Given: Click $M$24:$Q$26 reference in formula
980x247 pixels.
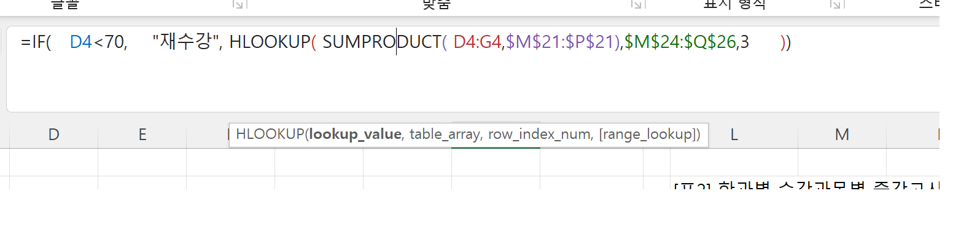Looking at the screenshot, I should [680, 42].
